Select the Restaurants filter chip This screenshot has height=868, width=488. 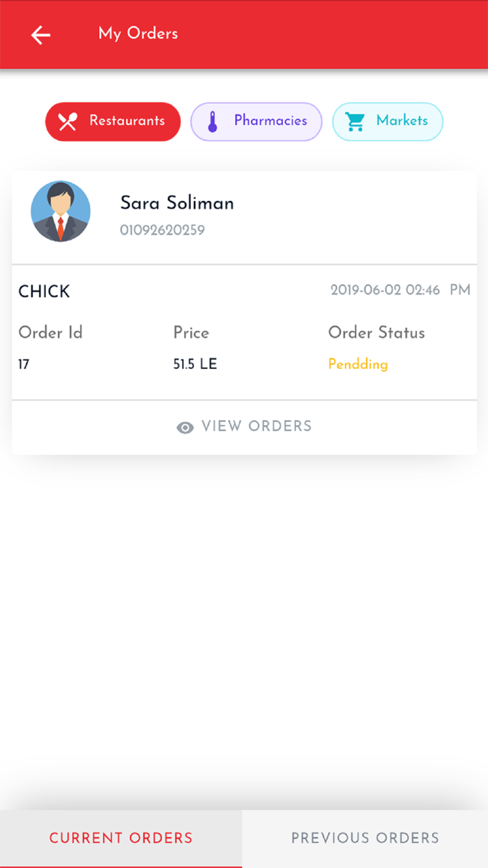113,122
